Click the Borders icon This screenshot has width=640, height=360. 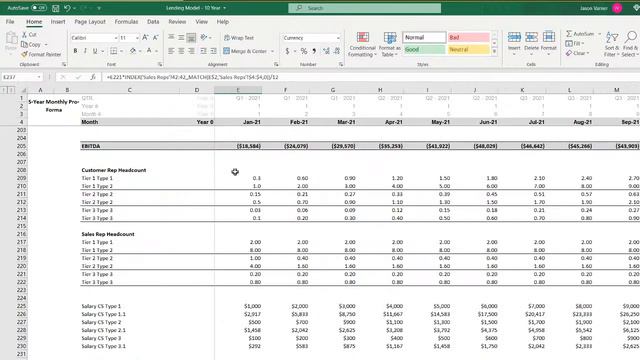(x=113, y=51)
